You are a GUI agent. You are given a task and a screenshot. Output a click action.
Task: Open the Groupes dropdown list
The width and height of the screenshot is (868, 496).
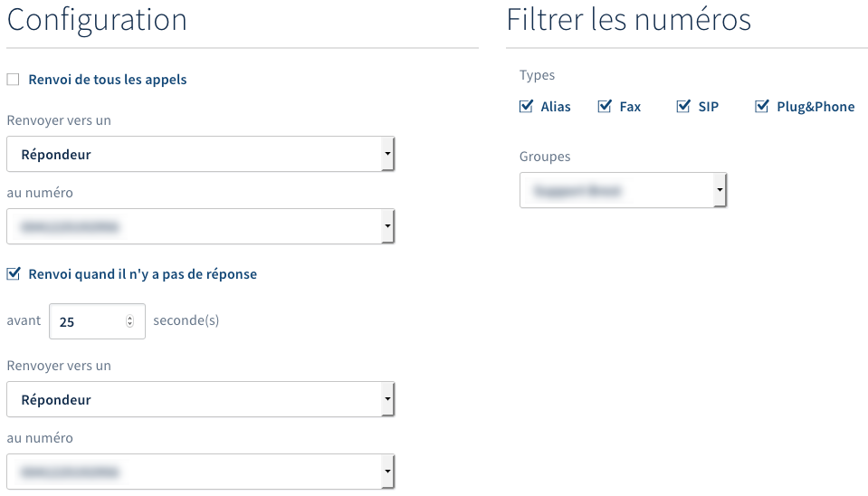623,191
